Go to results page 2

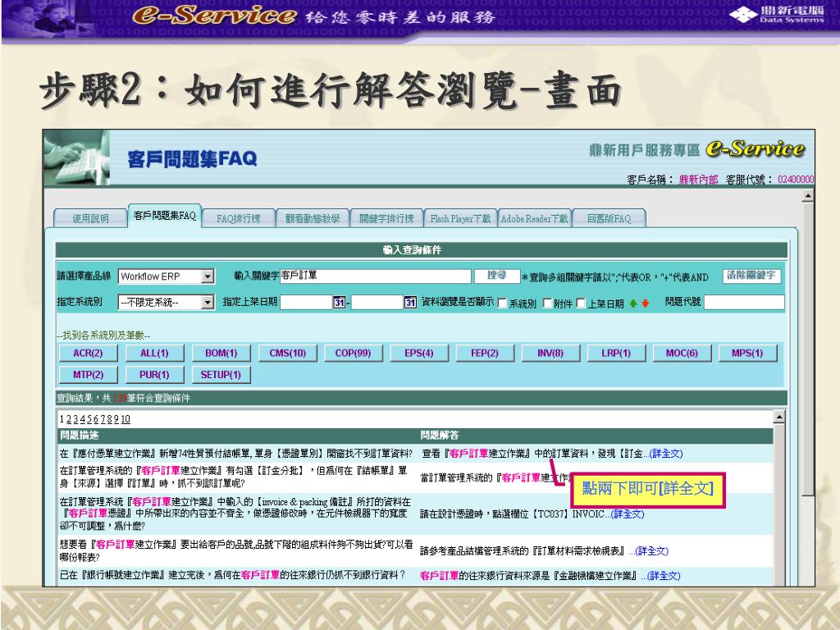click(69, 419)
